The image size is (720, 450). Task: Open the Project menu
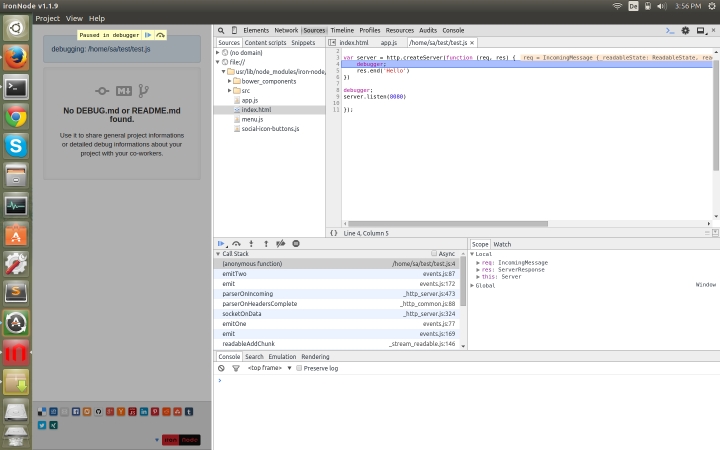[x=47, y=18]
